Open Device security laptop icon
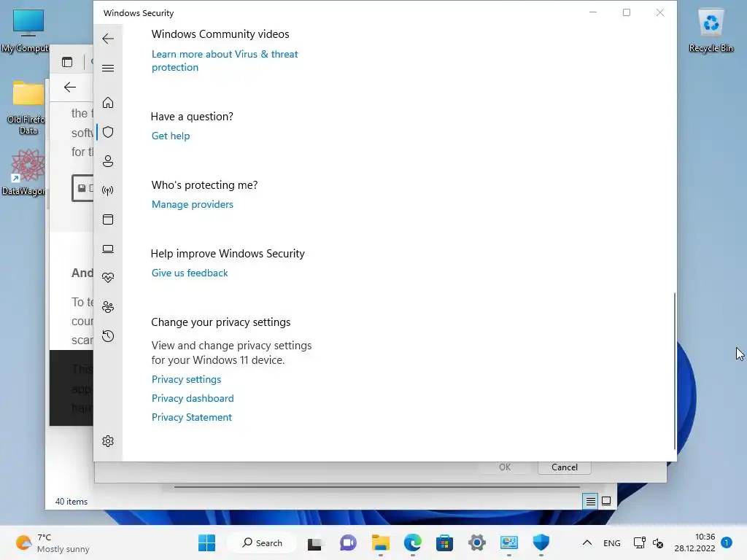The width and height of the screenshot is (747, 560). pyautogui.click(x=108, y=249)
